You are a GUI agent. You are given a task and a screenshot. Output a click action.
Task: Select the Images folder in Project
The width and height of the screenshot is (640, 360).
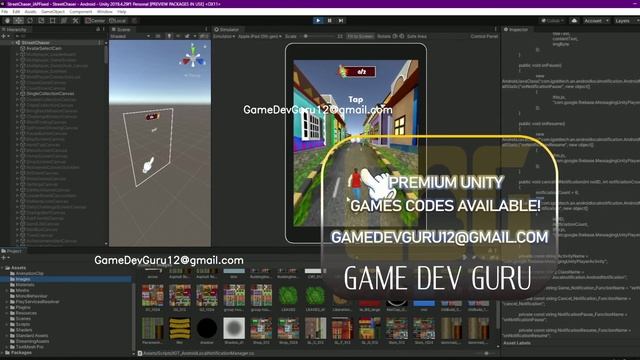[x=23, y=279]
